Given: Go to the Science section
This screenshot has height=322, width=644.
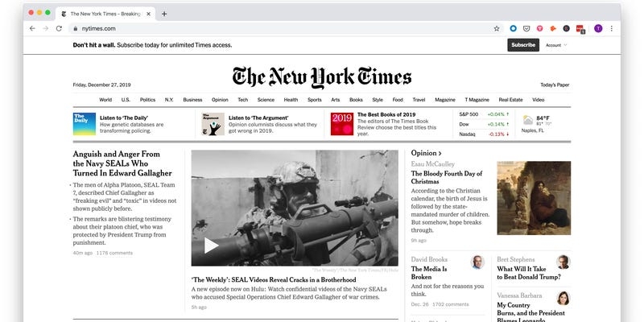Looking at the screenshot, I should click(266, 100).
